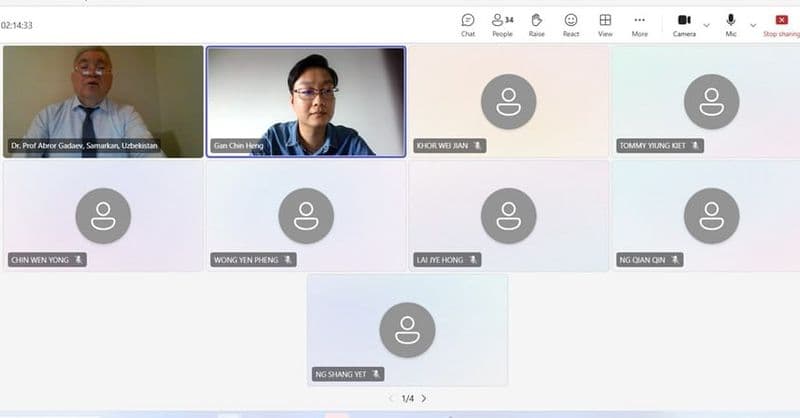Click the muted mic icon beside NG SHANG YET
This screenshot has width=800, height=418.
point(376,374)
